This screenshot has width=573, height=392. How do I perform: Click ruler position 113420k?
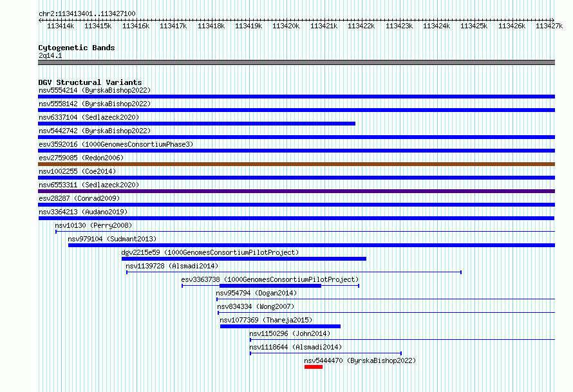286,26
